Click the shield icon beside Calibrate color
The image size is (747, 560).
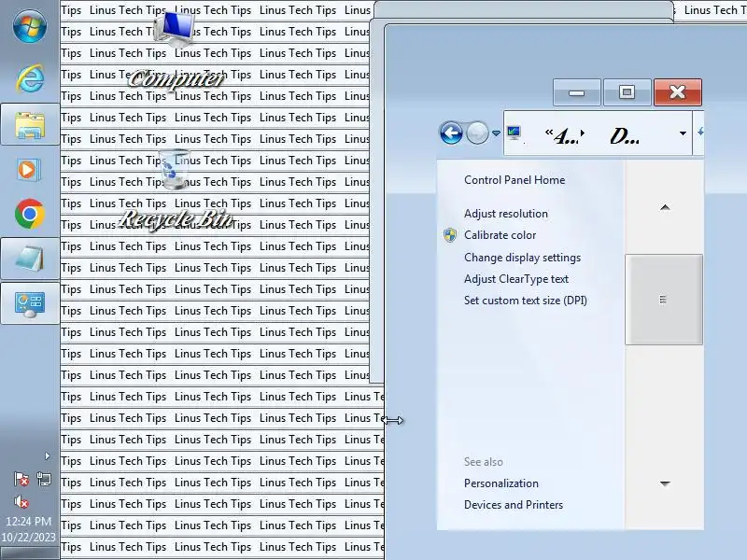pyautogui.click(x=450, y=235)
